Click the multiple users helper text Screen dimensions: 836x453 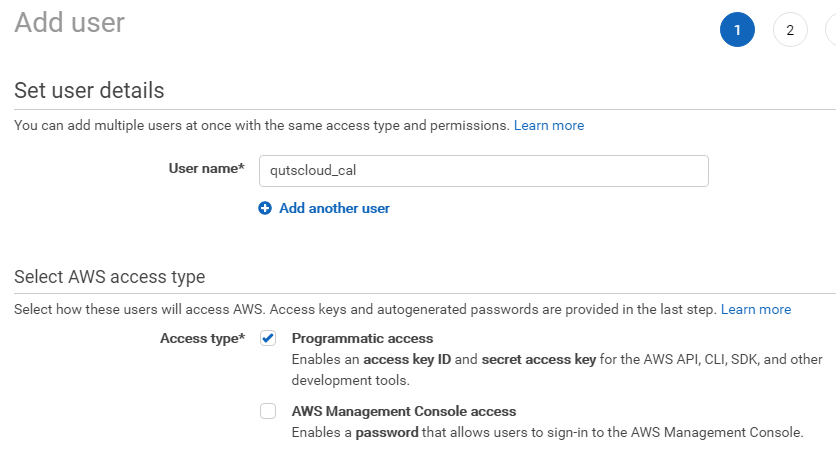pyautogui.click(x=261, y=125)
